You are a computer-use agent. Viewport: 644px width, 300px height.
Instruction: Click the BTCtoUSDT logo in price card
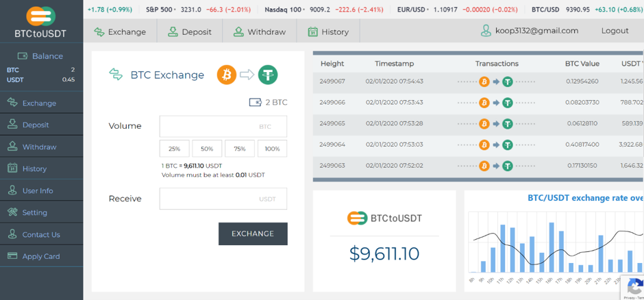(x=384, y=218)
